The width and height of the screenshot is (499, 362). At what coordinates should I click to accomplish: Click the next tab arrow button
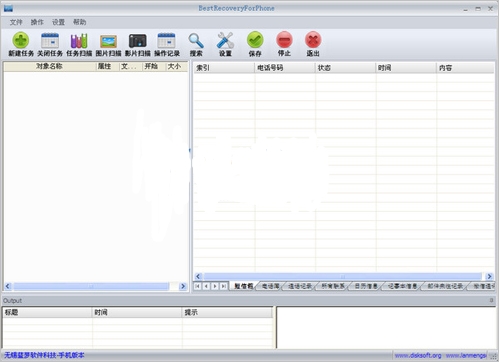pos(215,286)
